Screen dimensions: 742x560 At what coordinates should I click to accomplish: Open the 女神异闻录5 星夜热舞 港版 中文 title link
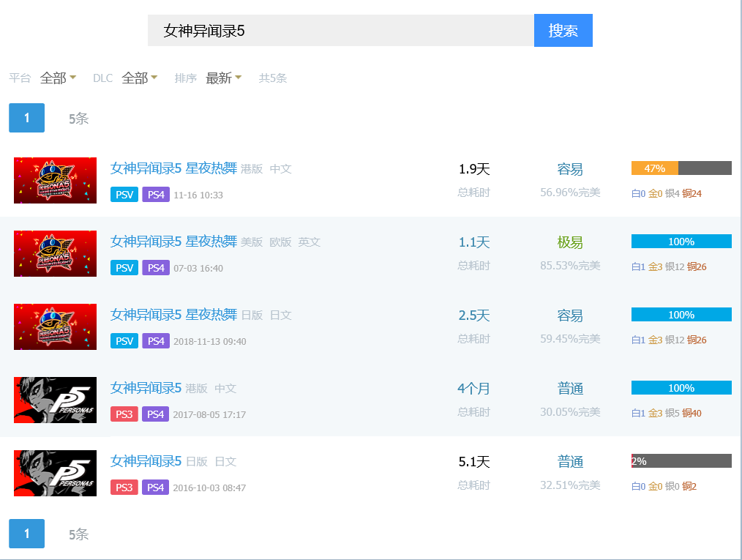(x=173, y=168)
